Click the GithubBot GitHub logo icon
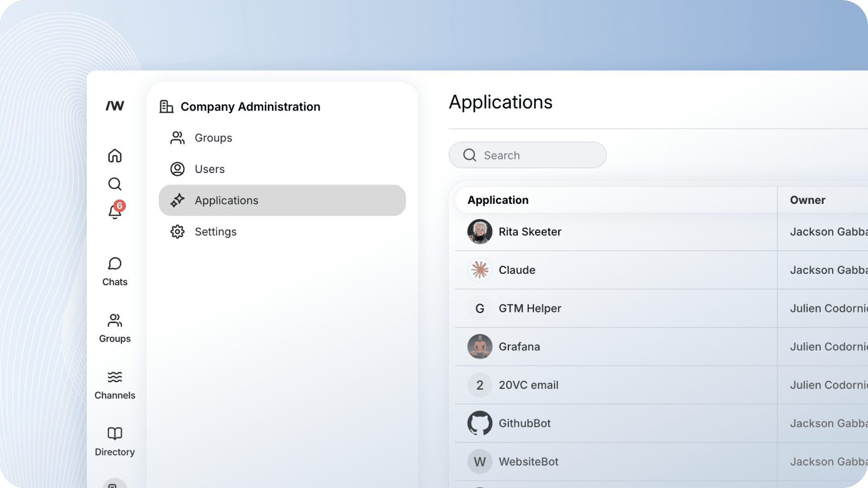The width and height of the screenshot is (868, 488). (x=480, y=423)
